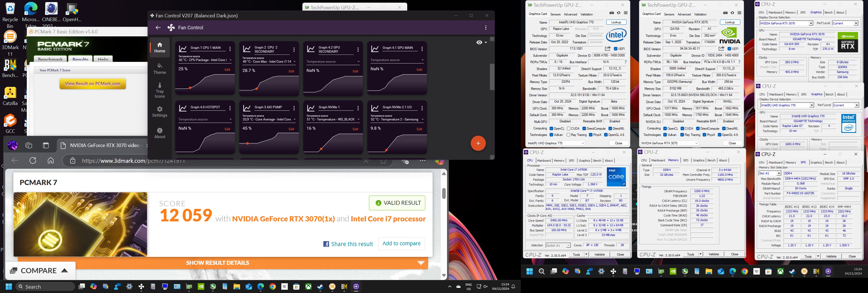Screen dimensions: 868x293
Task: Open temperature source dropdown for Graph 1 CPU 1 MAIN
Action: point(205,60)
